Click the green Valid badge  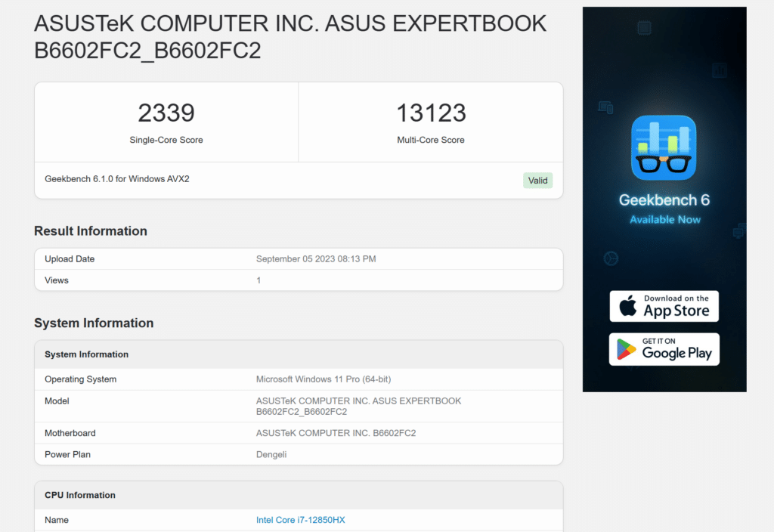537,181
